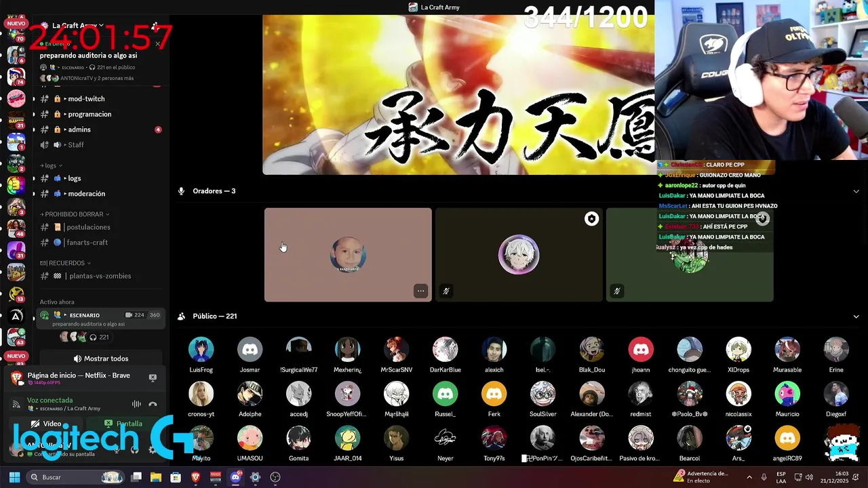Open Task View from the taskbar
The width and height of the screenshot is (868, 488).
coord(136,477)
